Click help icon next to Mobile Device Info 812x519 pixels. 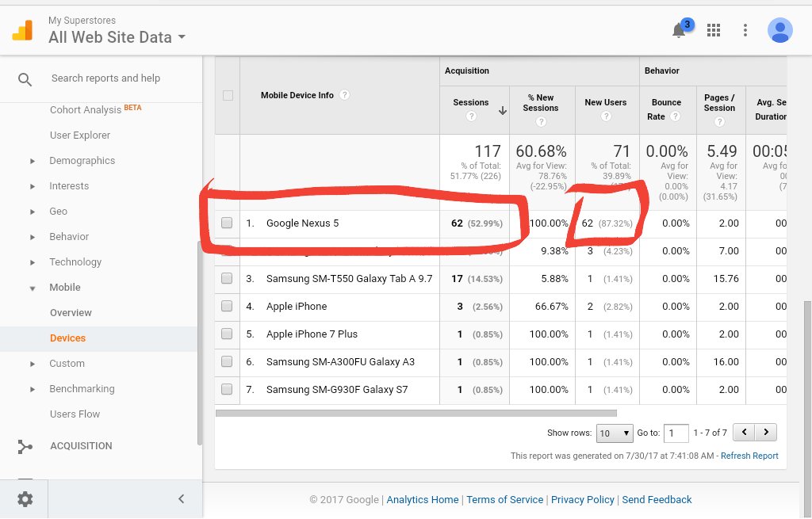click(x=344, y=95)
